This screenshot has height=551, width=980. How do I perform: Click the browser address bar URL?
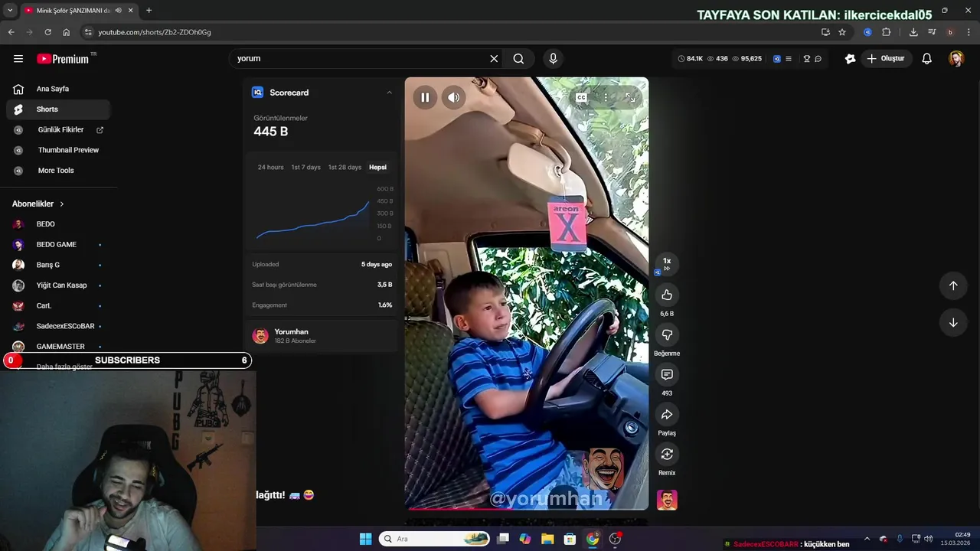pyautogui.click(x=155, y=32)
